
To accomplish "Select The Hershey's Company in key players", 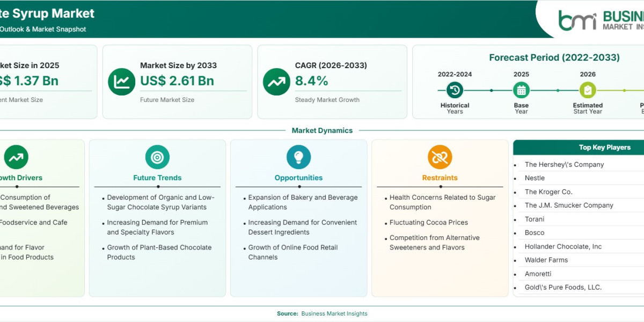I will click(564, 165).
